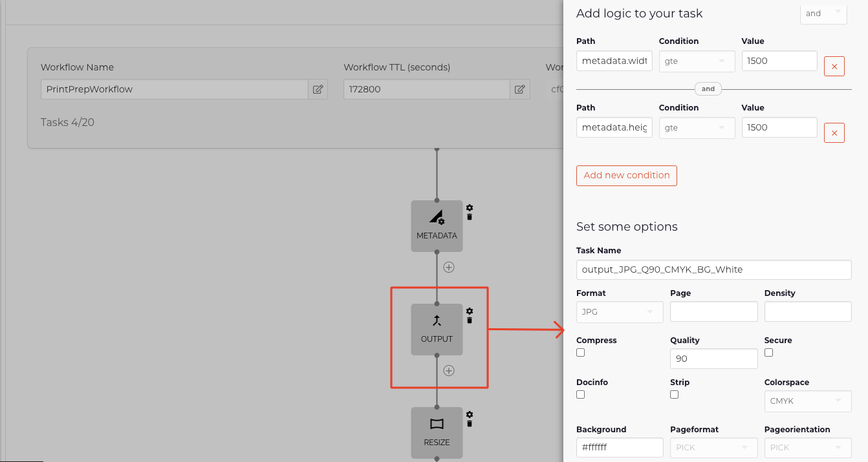Image resolution: width=868 pixels, height=462 pixels.
Task: Edit the Workflow TTL with pencil icon
Action: pyautogui.click(x=519, y=90)
